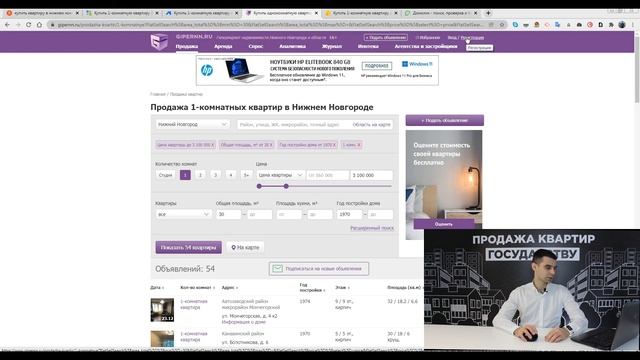Viewport: 640px width, 360px height.
Task: Switch to the second browser tab
Action: tap(121, 13)
